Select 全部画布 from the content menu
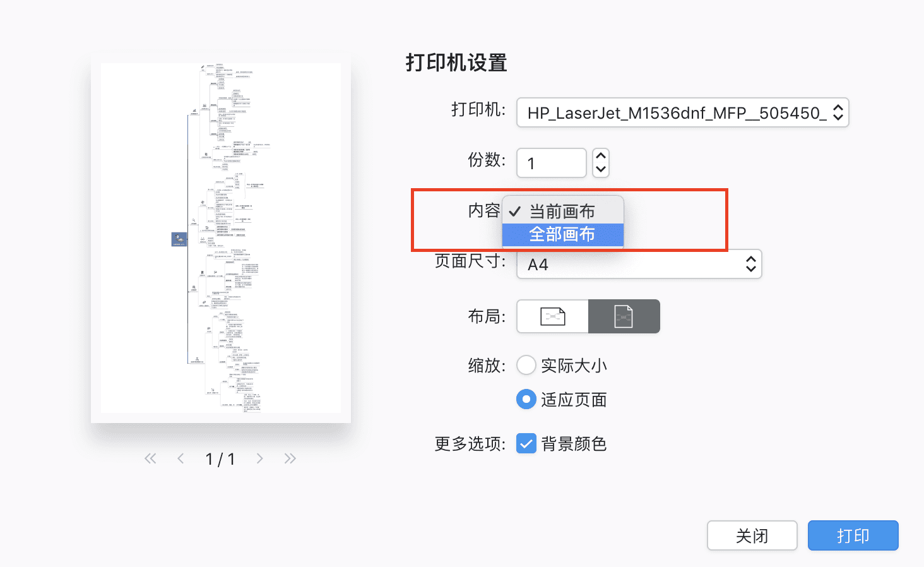The image size is (924, 567). 562,234
